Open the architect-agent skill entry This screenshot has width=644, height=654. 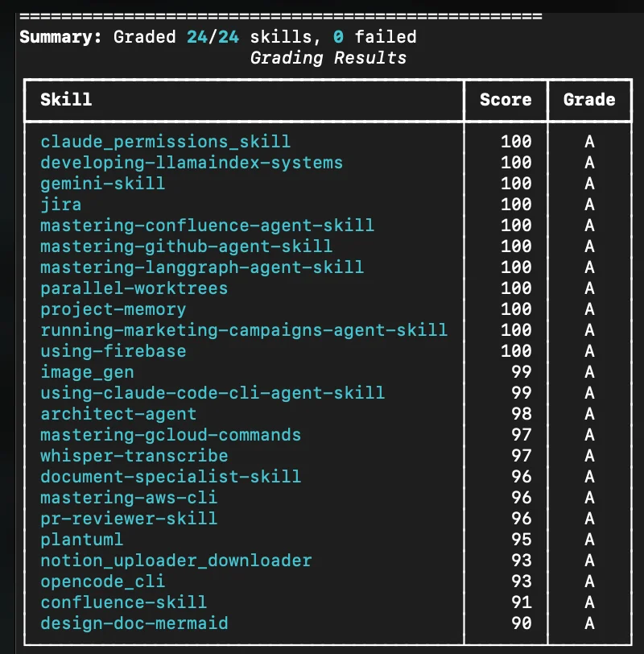click(118, 414)
